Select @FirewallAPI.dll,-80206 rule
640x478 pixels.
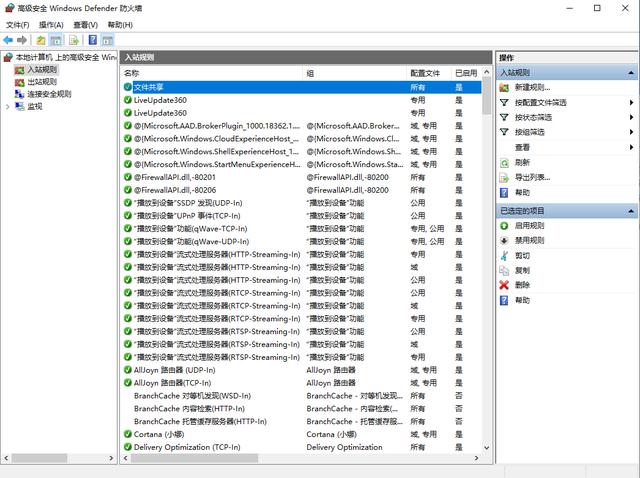302,190
